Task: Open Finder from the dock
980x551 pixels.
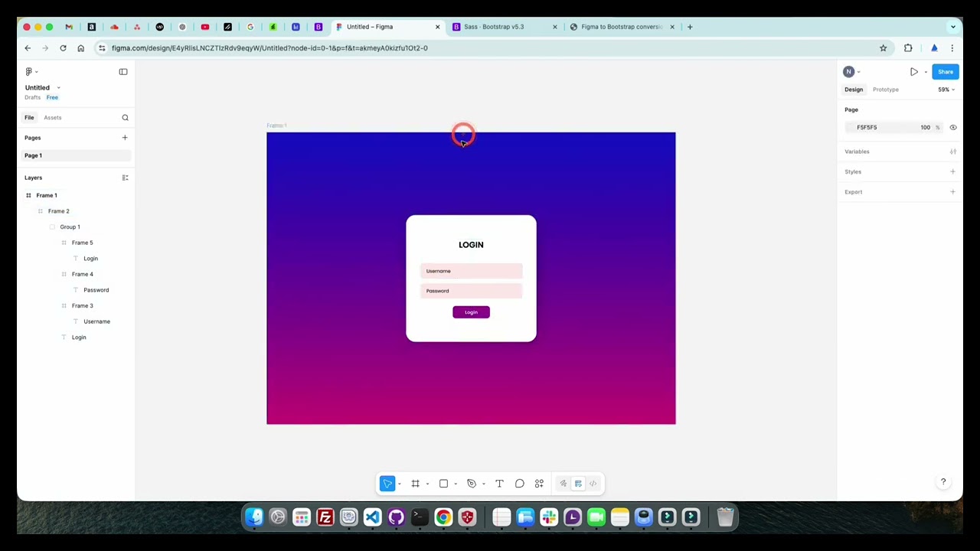Action: pyautogui.click(x=254, y=518)
